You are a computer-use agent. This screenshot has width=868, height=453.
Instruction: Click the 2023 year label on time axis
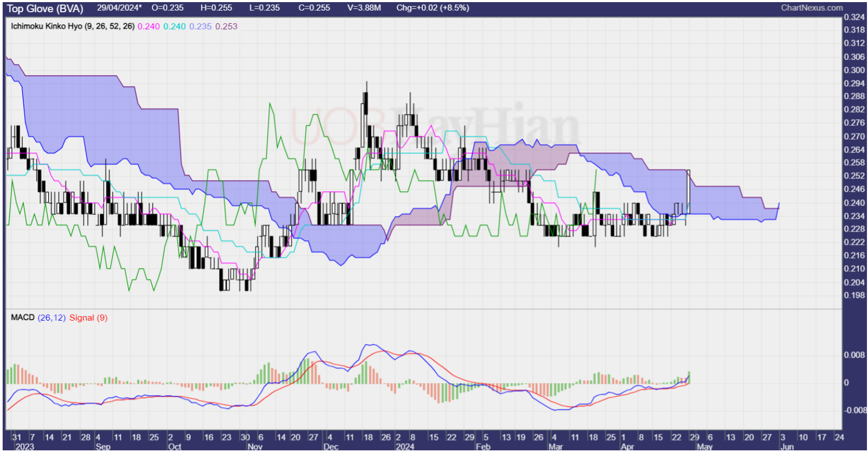tap(24, 447)
